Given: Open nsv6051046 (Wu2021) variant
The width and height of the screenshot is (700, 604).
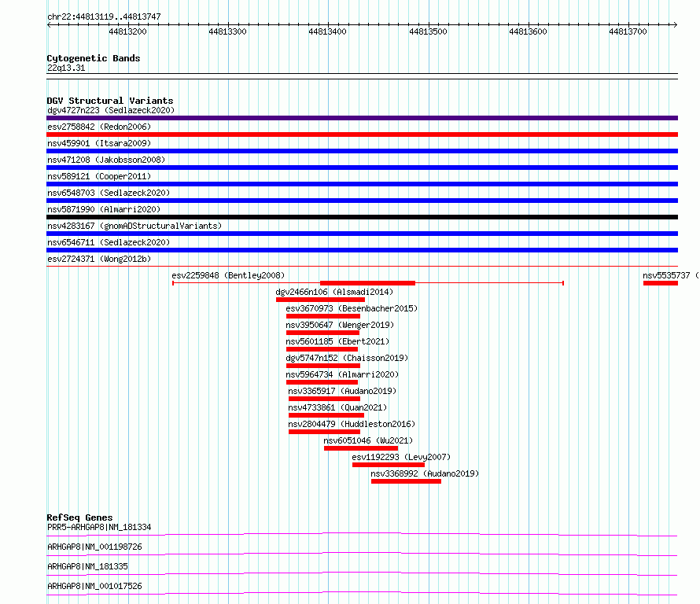Looking at the screenshot, I should (368, 440).
